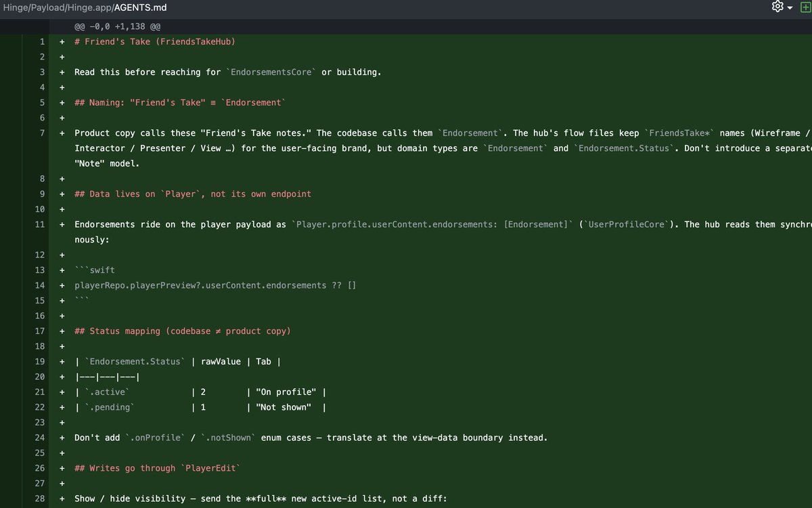Image resolution: width=812 pixels, height=508 pixels.
Task: Click the Hinge.app path segment
Action: (89, 8)
